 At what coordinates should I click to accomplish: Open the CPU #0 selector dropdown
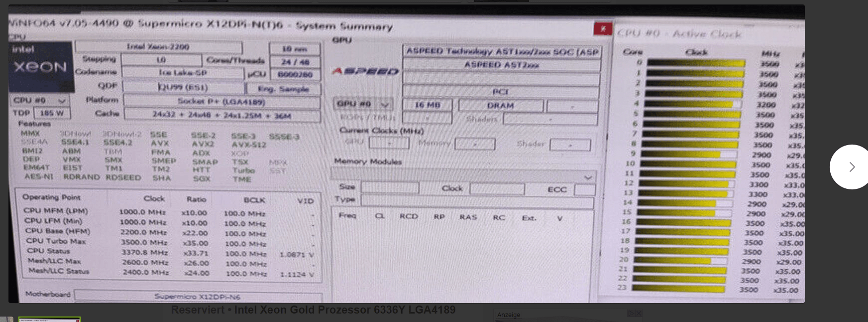(40, 100)
